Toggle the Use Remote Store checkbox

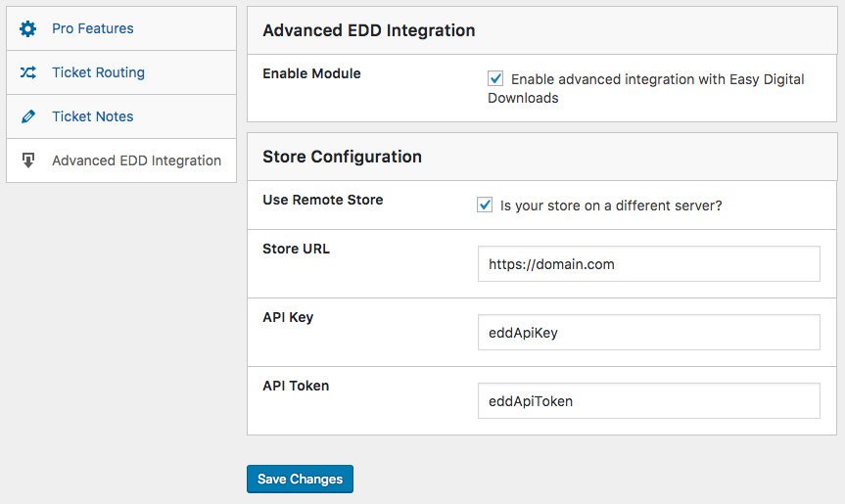(485, 206)
